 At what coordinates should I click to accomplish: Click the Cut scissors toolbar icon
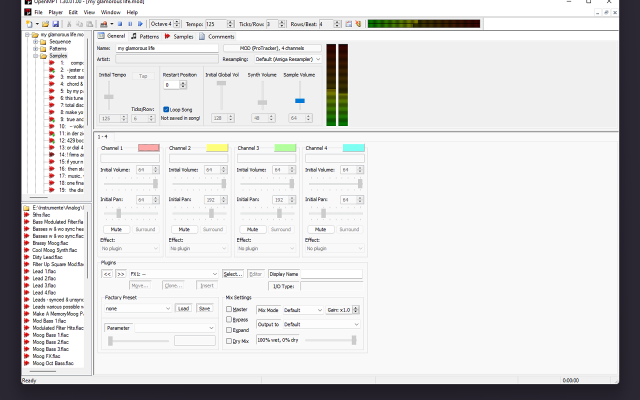point(69,24)
